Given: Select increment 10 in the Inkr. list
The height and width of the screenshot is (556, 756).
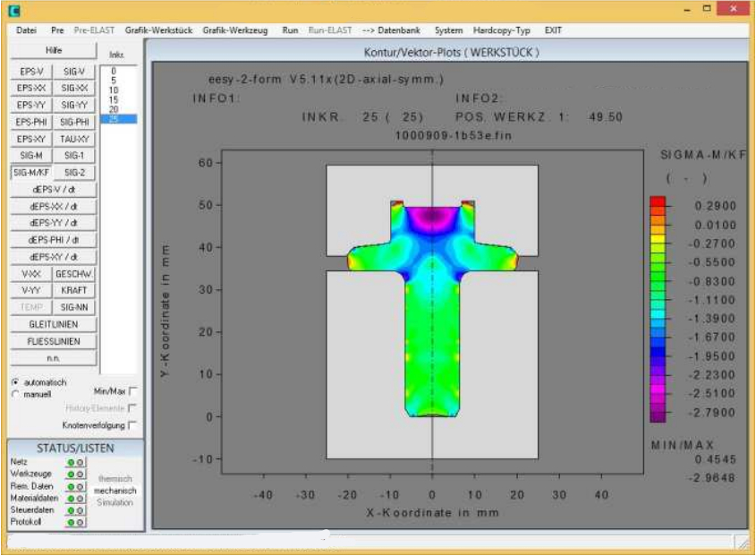Looking at the screenshot, I should [x=114, y=90].
